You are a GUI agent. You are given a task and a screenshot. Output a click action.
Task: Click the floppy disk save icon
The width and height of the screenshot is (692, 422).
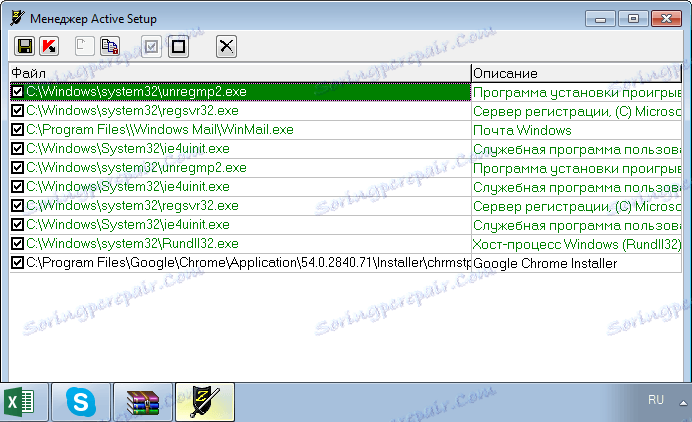pos(24,46)
